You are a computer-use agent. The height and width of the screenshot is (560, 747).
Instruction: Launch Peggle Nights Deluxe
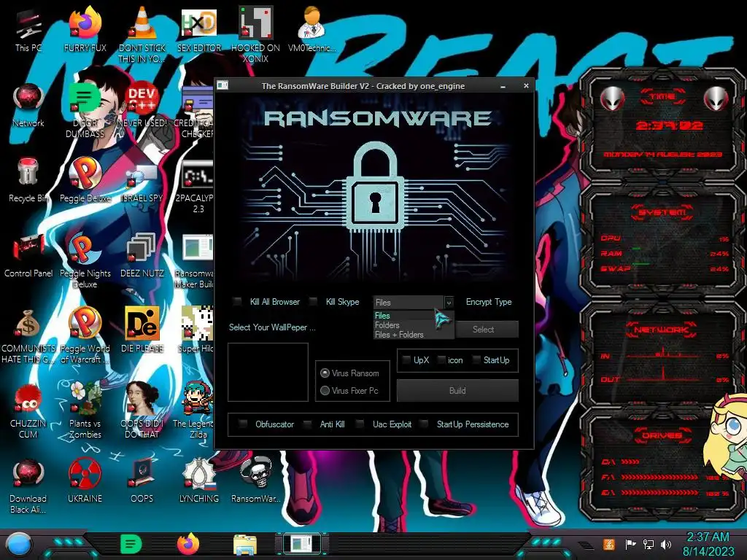tap(85, 260)
